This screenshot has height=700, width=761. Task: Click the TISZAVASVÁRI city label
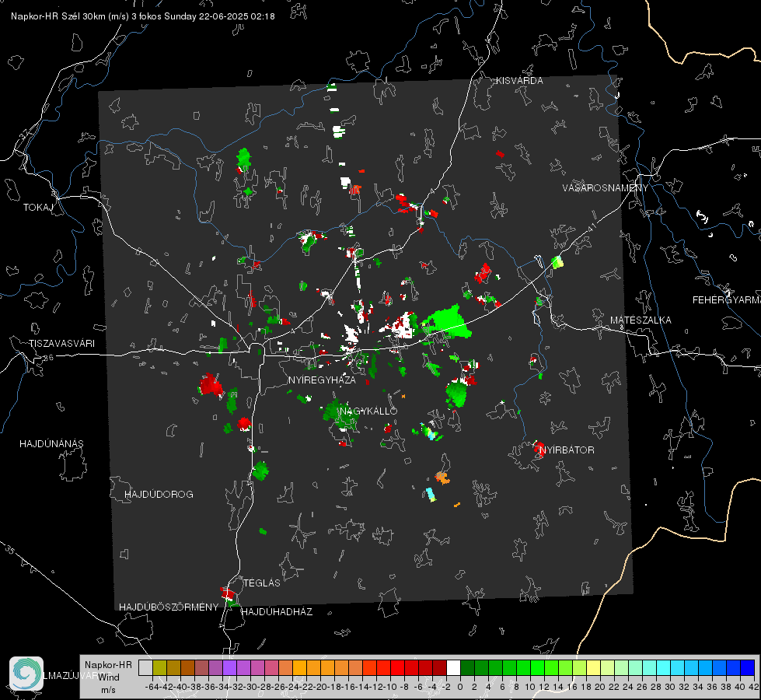61,344
